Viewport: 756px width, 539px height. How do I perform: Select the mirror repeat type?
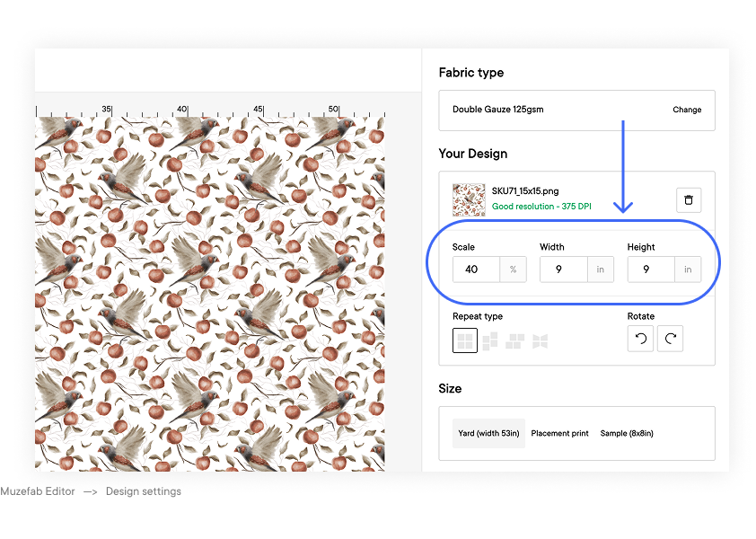540,340
